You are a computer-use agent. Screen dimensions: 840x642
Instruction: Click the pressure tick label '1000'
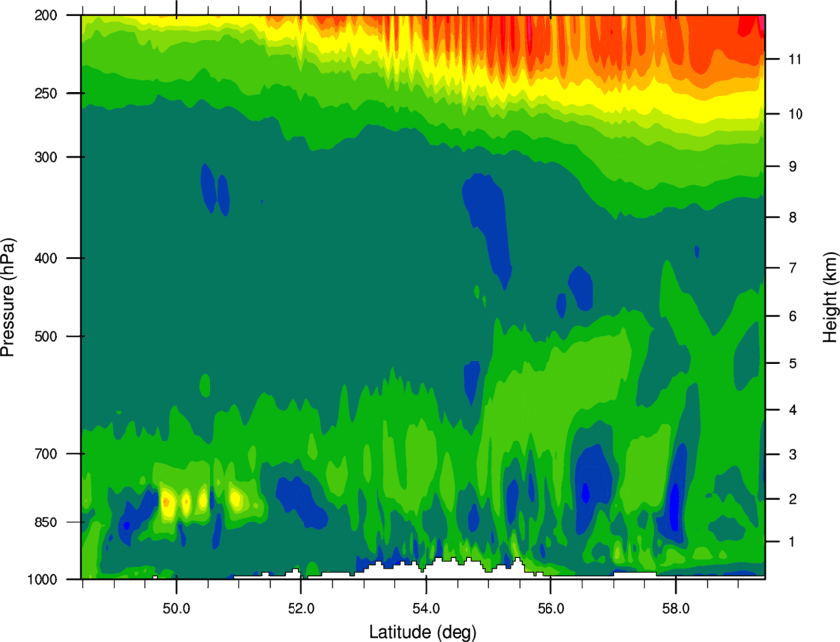(42, 579)
